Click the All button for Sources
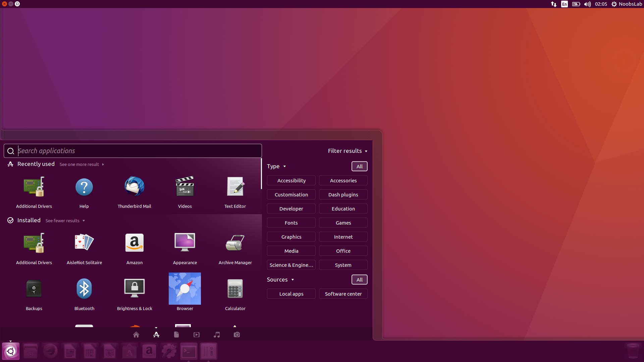Viewport: 644px width, 362px height. click(359, 280)
